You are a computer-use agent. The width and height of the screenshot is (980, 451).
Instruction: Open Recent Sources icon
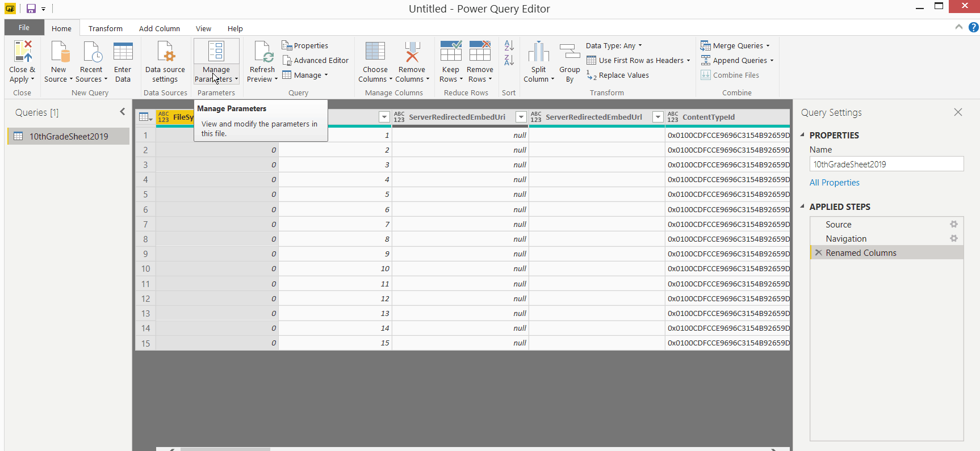[93, 51]
